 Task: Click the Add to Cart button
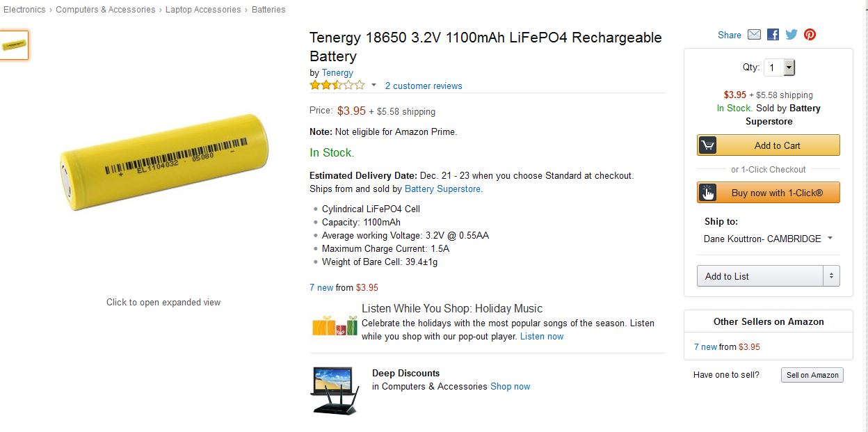(769, 145)
